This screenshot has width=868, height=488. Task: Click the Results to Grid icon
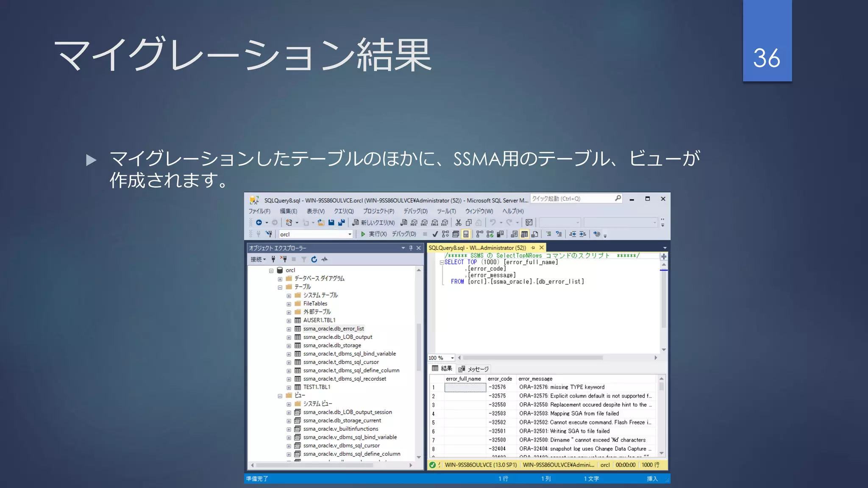(x=524, y=234)
